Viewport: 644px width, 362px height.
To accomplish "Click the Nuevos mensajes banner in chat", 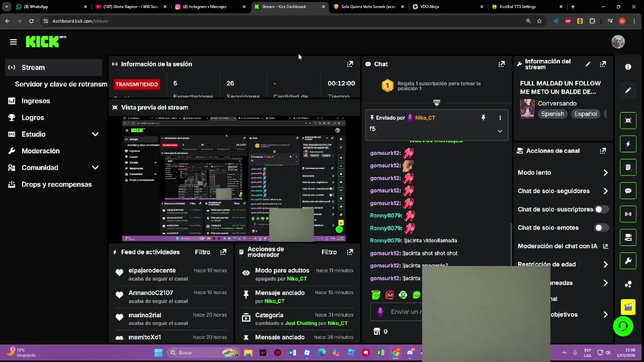I will point(436,141).
